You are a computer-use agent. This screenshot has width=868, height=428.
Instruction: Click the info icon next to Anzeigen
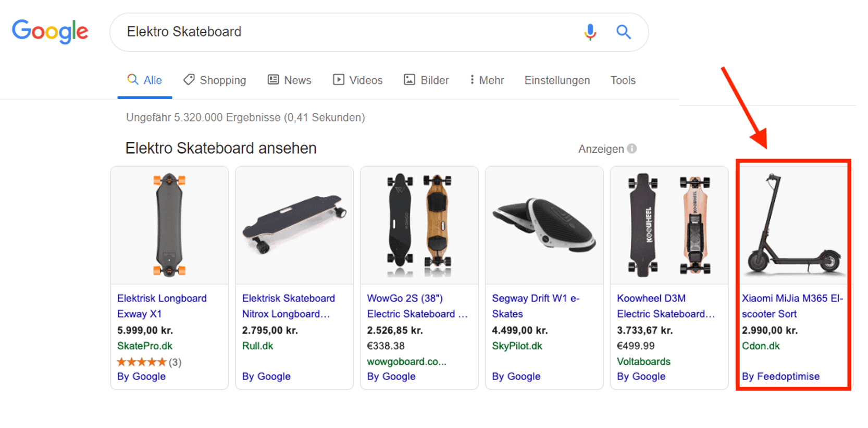pos(632,149)
